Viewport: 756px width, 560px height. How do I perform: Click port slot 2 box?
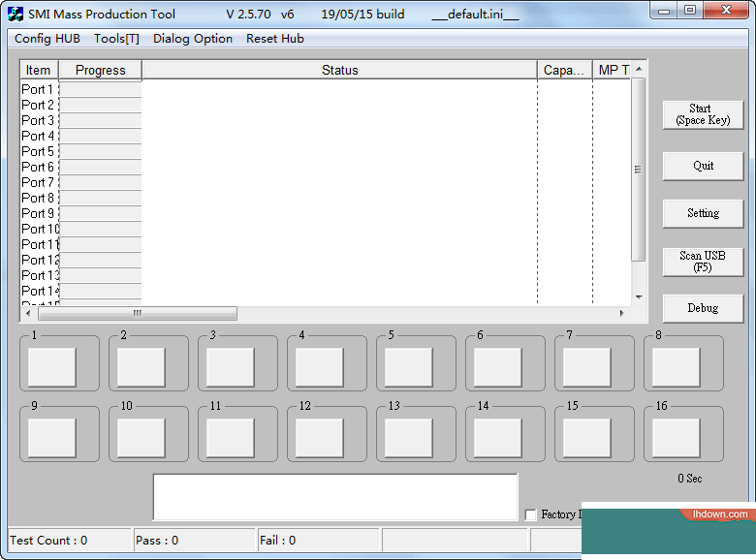click(142, 367)
